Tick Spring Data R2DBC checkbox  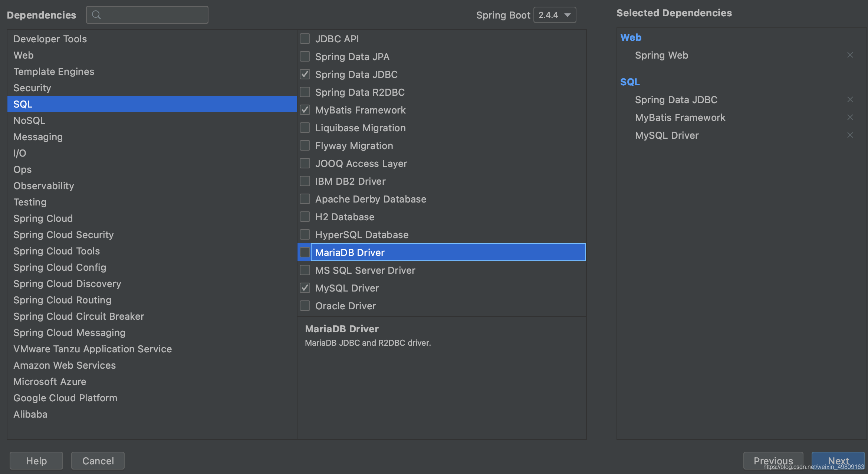305,92
